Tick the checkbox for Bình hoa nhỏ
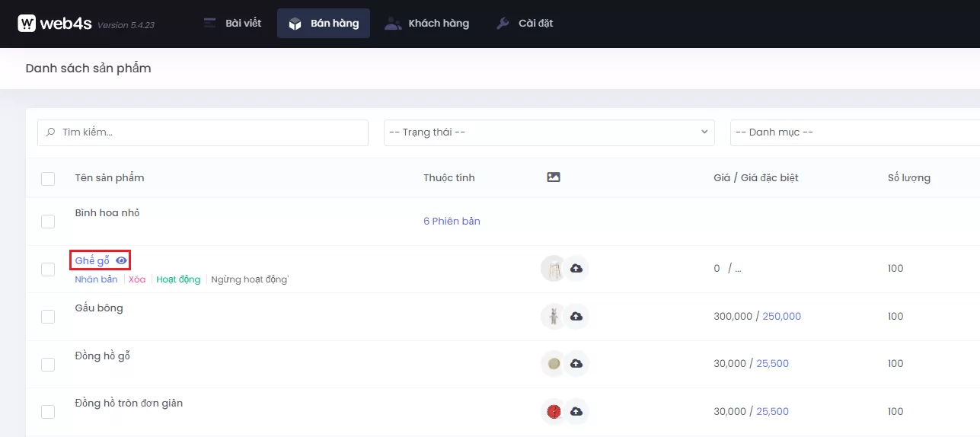The width and height of the screenshot is (980, 437). coord(48,222)
